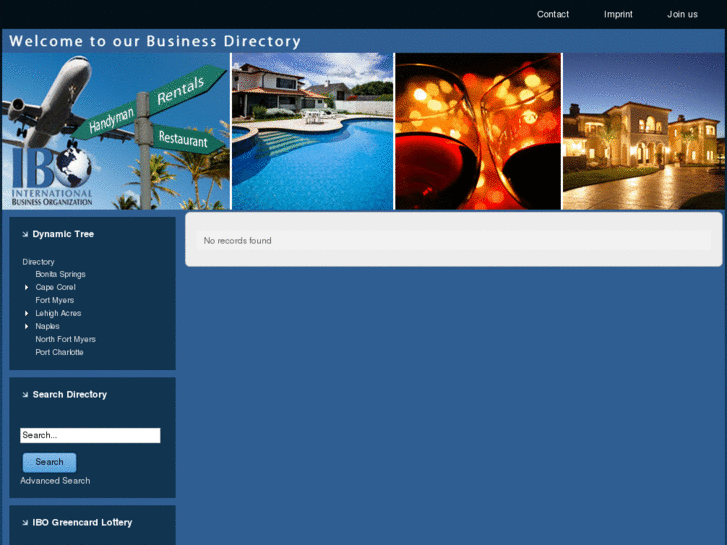Expand the Lehigh Acres tree node

pos(26,314)
